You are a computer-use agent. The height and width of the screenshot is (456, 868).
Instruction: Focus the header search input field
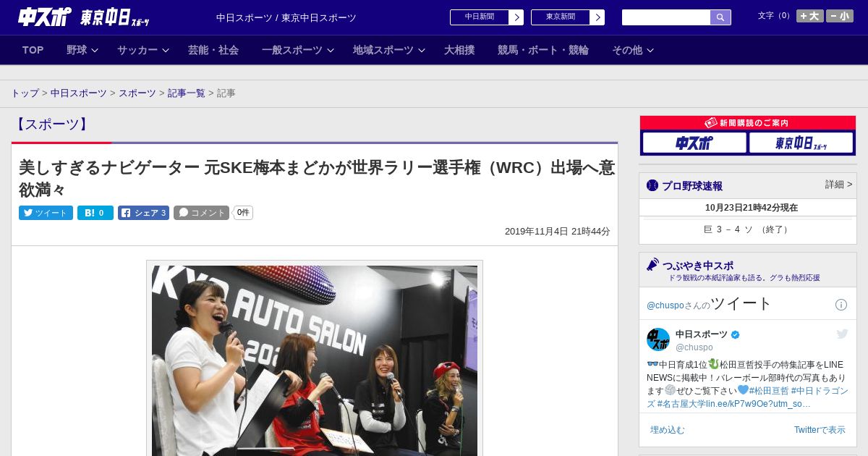pos(666,17)
